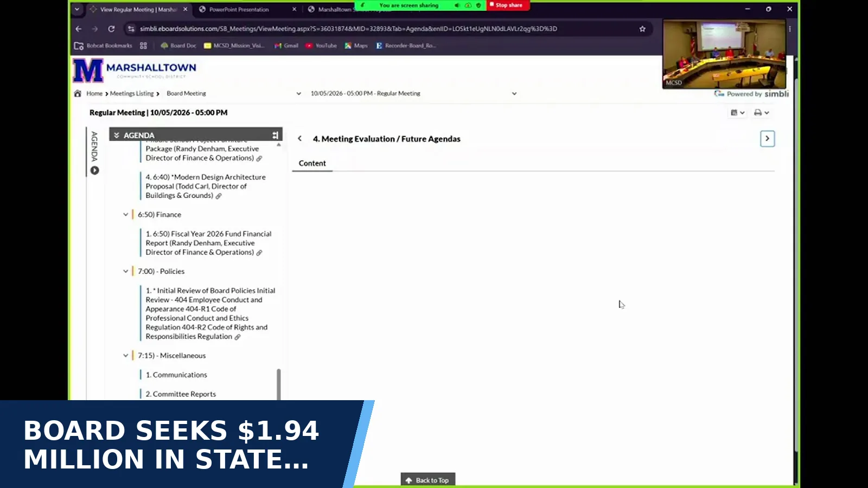Open the Maps bookmark
This screenshot has height=488, width=868.
356,46
